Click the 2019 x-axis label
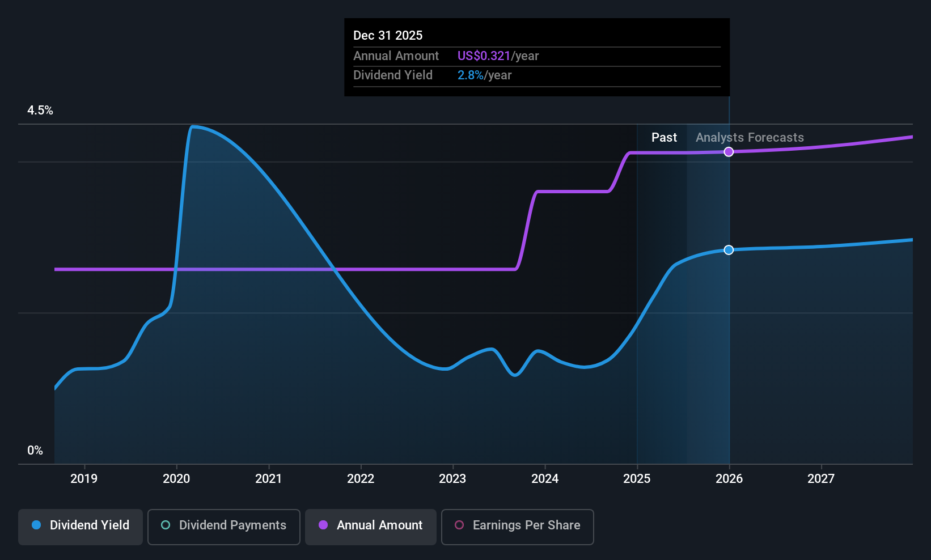Screen dimensions: 931x560 coord(84,478)
